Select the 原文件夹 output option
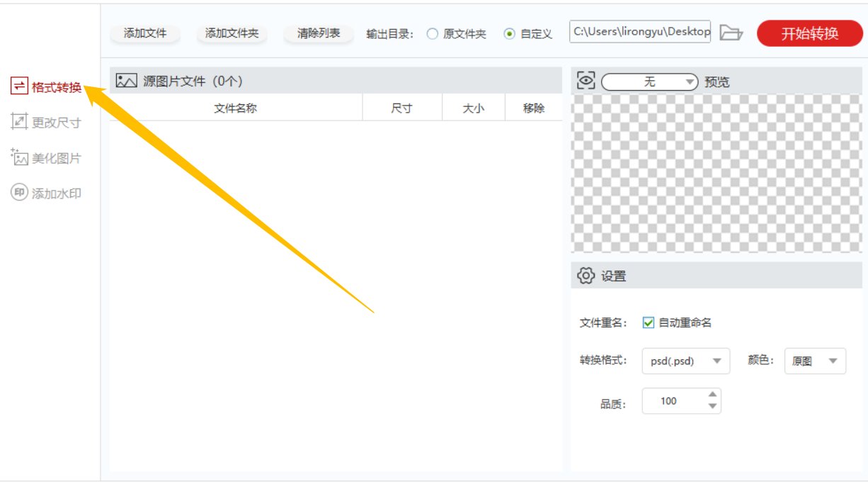Viewport: 868px width, 484px height. (x=433, y=32)
